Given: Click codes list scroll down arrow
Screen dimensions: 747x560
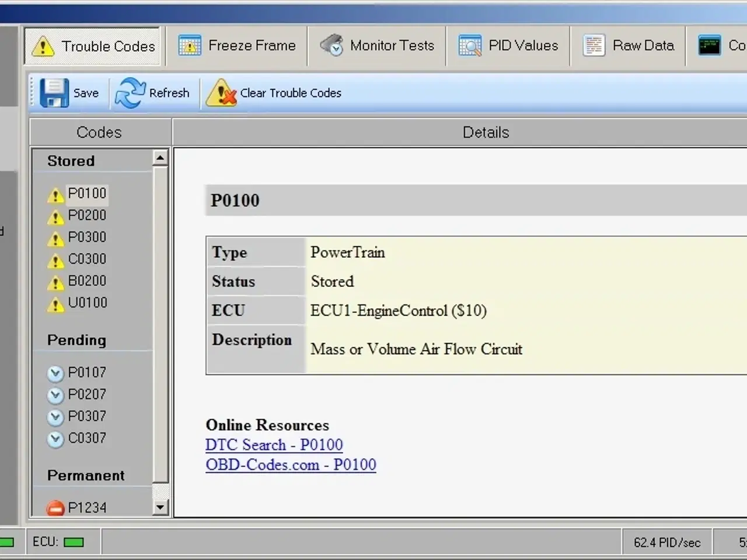Looking at the screenshot, I should [160, 508].
